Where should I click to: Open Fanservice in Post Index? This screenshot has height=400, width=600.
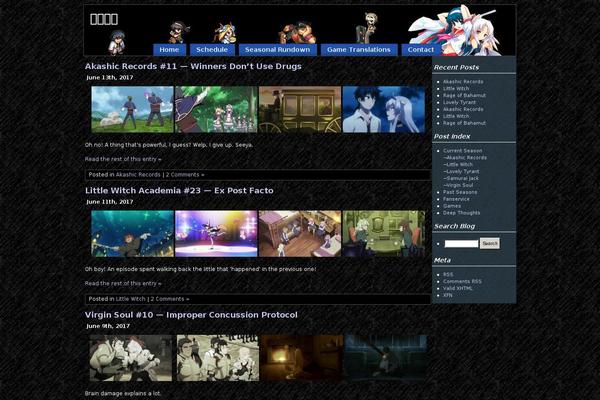[456, 199]
